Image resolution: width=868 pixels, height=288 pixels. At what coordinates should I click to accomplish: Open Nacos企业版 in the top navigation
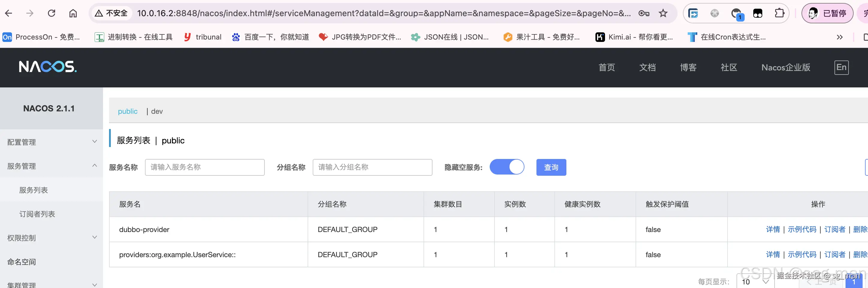pyautogui.click(x=786, y=67)
